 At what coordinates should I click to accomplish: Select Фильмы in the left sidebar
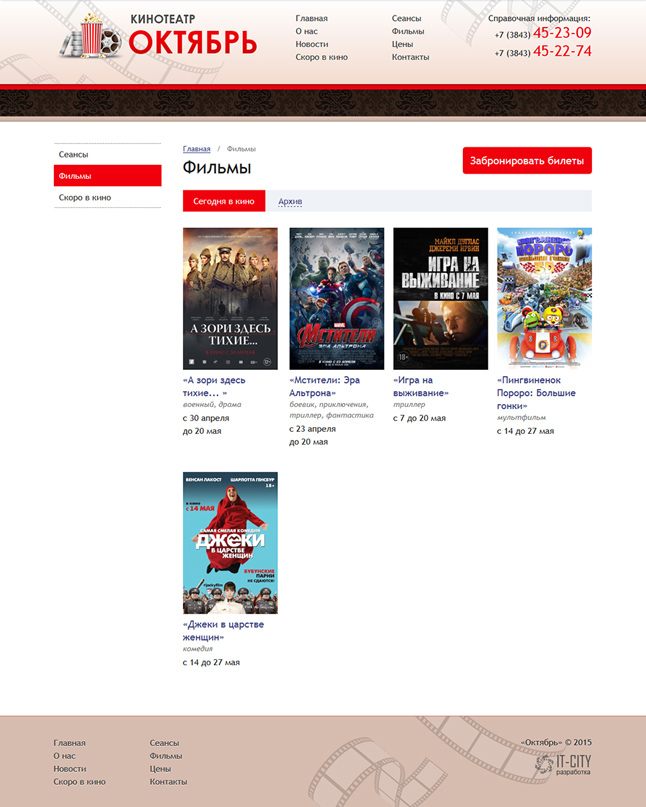(108, 176)
